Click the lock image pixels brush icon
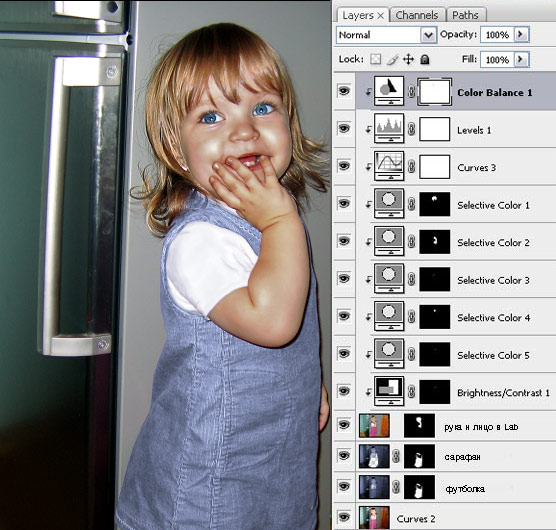Image resolution: width=556 pixels, height=530 pixels. tap(392, 59)
